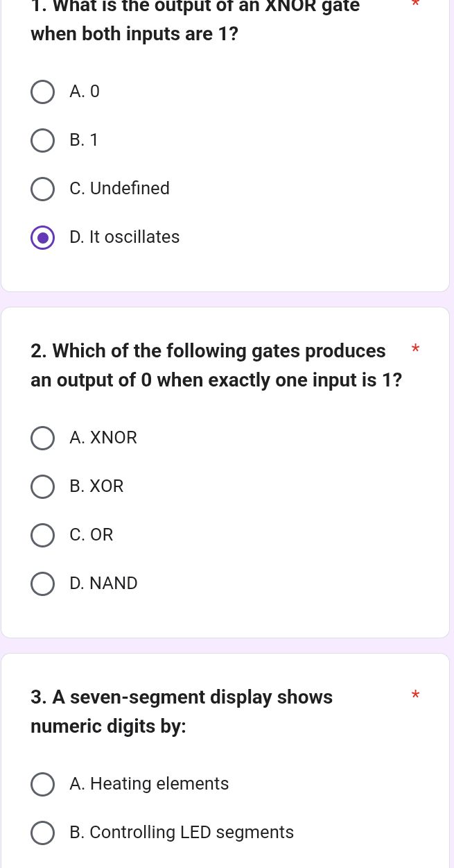454x868 pixels.
Task: Select D. NAND in question 2
Action: tap(42, 584)
